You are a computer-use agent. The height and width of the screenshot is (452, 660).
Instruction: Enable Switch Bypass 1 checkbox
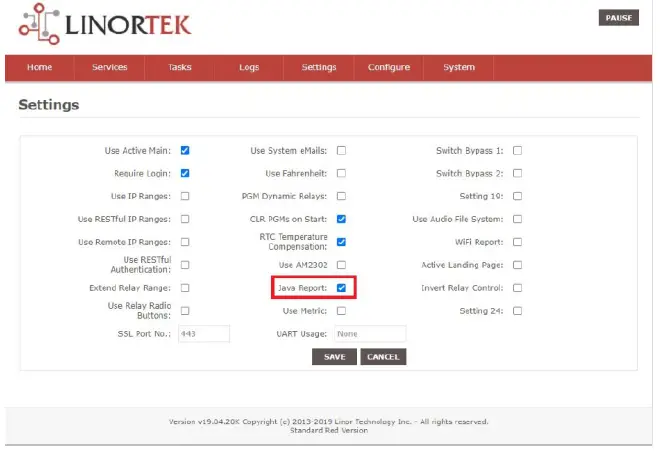tap(517, 150)
